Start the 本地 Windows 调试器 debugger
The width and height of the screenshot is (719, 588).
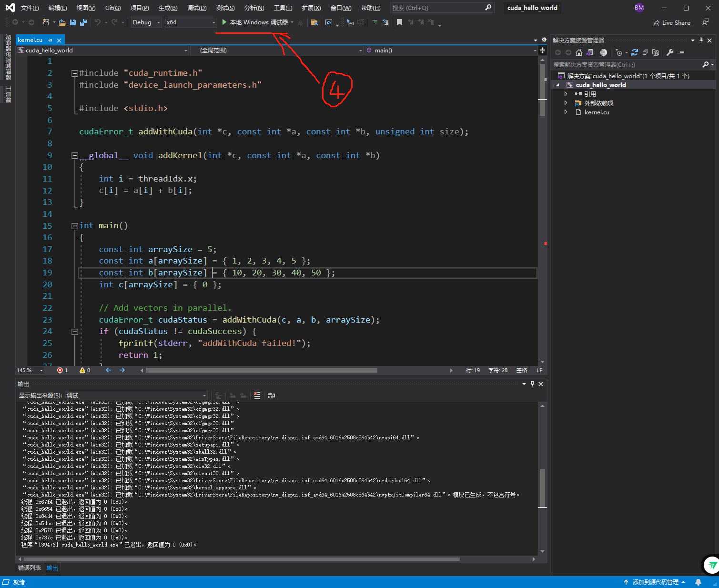coord(255,22)
